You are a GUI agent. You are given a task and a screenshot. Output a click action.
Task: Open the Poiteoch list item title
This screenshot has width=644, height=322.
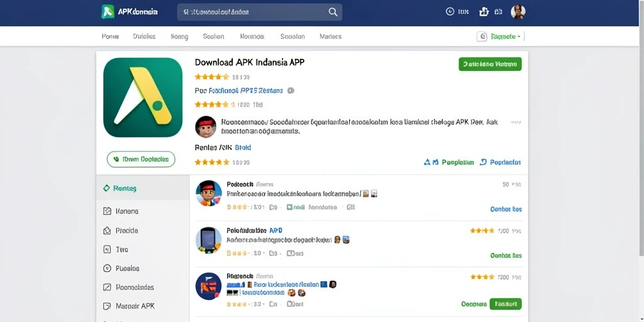coord(240,184)
